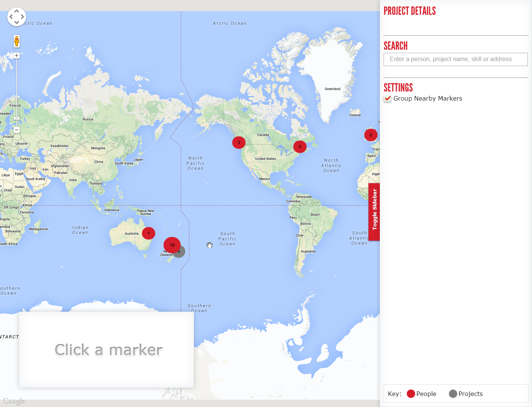The height and width of the screenshot is (407, 532).
Task: Click the pan up arrow on map control
Action: click(17, 11)
